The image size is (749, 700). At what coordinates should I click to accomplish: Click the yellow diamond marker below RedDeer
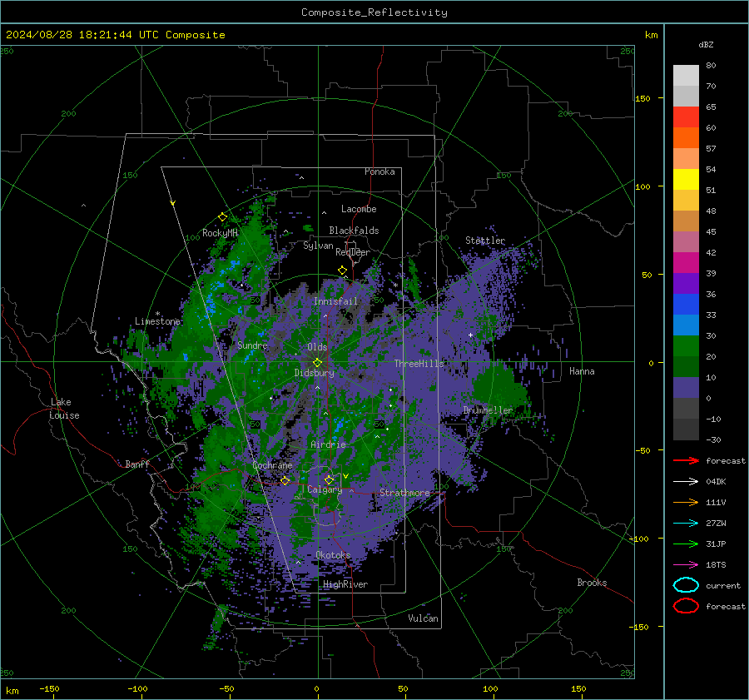(x=342, y=271)
